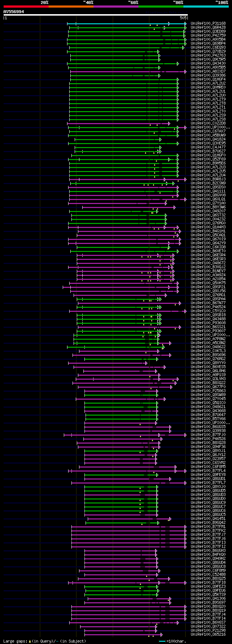232x644 pixels.
Task: Select the UniRef100_Q6ST32 label
Action: (x=208, y=215)
